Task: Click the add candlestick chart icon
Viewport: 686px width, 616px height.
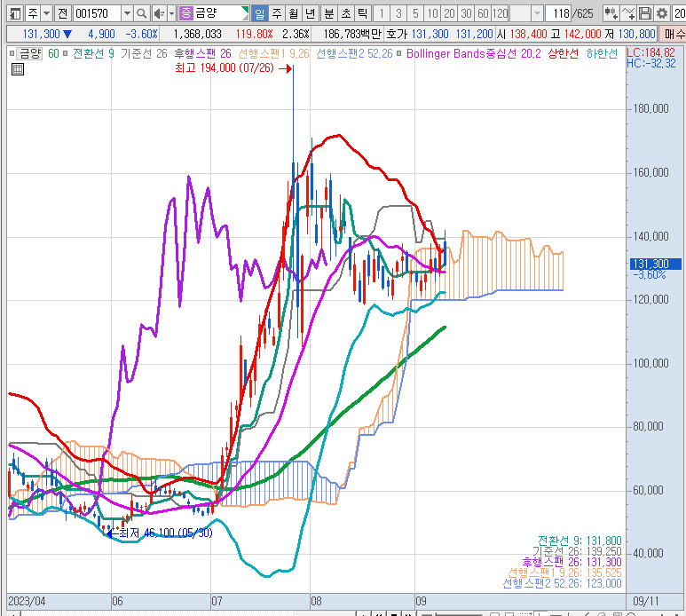Action: (x=611, y=14)
